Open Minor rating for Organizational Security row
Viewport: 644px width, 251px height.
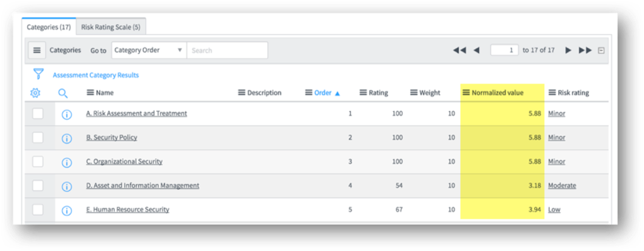[x=557, y=161]
